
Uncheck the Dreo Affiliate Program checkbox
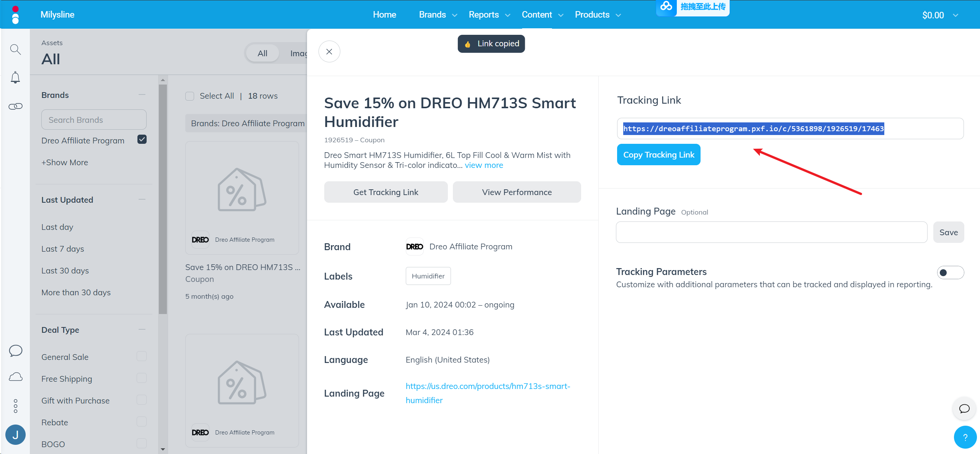click(x=142, y=140)
